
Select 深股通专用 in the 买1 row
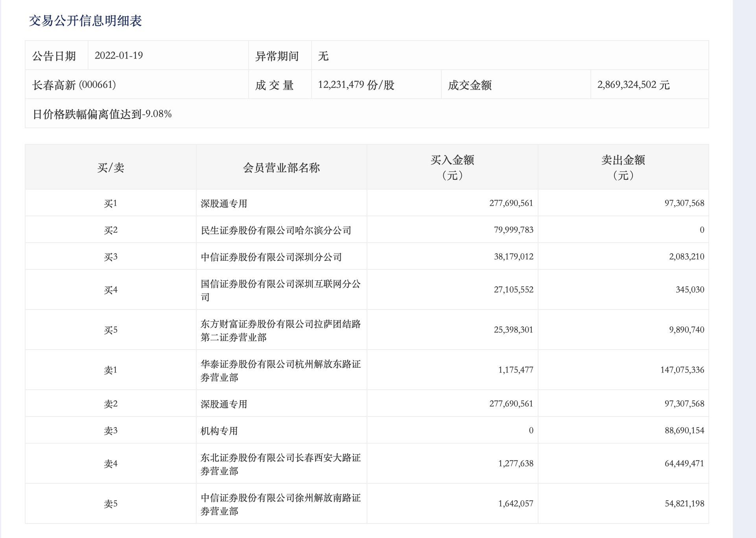pyautogui.click(x=224, y=203)
